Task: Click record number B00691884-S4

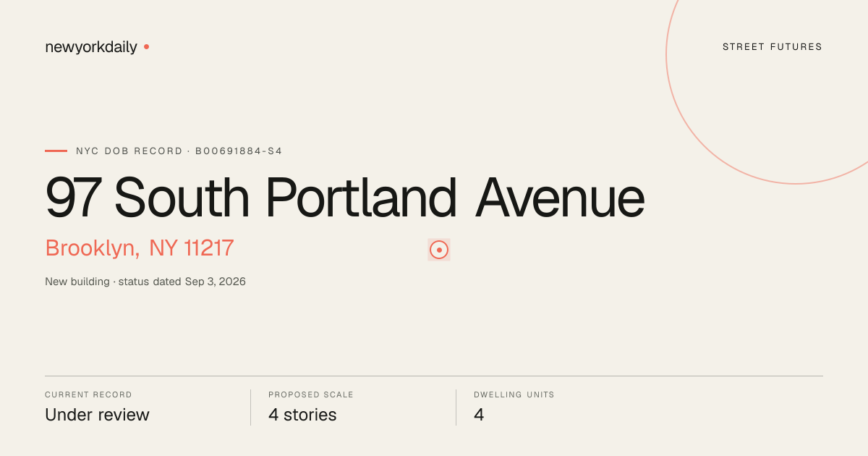Action: pyautogui.click(x=239, y=151)
